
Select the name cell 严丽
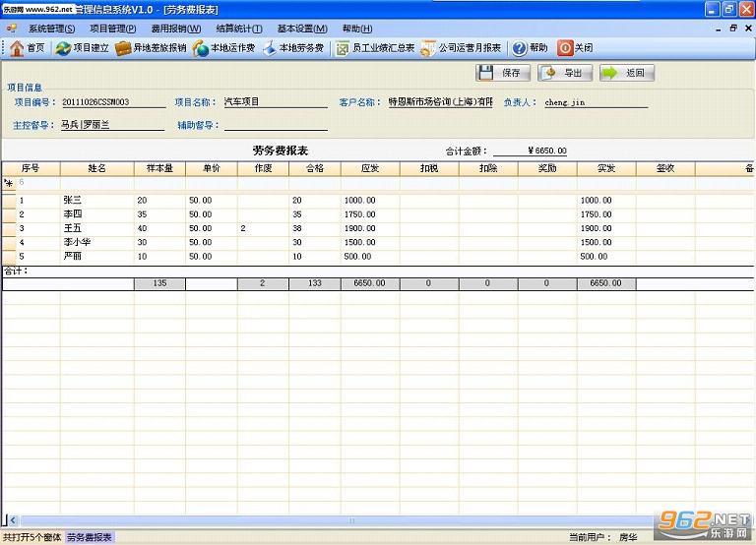click(x=96, y=257)
